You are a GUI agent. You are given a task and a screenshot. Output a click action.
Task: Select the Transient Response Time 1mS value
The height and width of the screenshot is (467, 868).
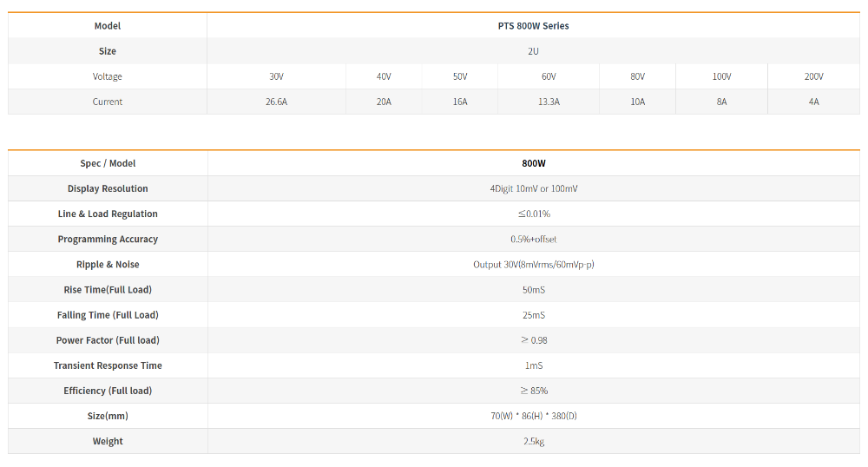(533, 365)
